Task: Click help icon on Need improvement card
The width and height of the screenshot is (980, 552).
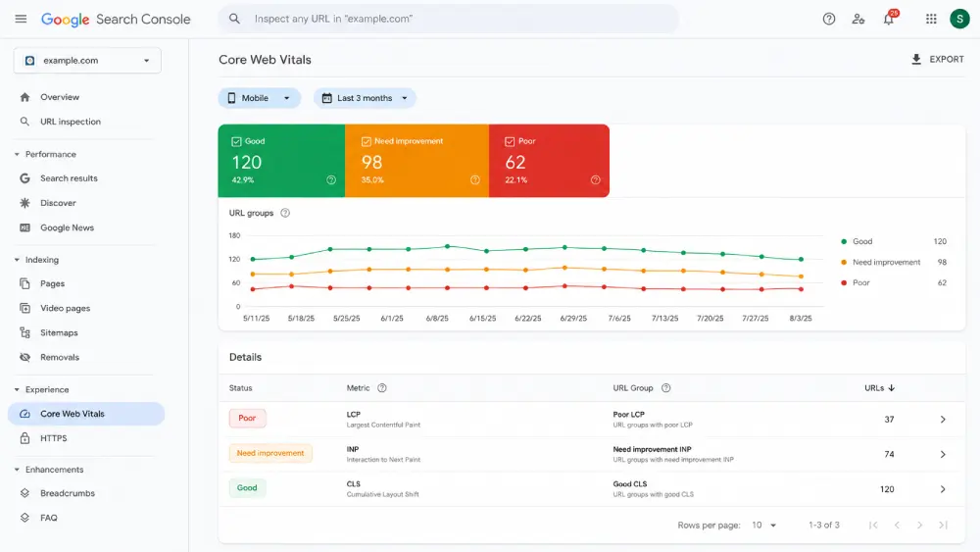Action: (x=475, y=180)
